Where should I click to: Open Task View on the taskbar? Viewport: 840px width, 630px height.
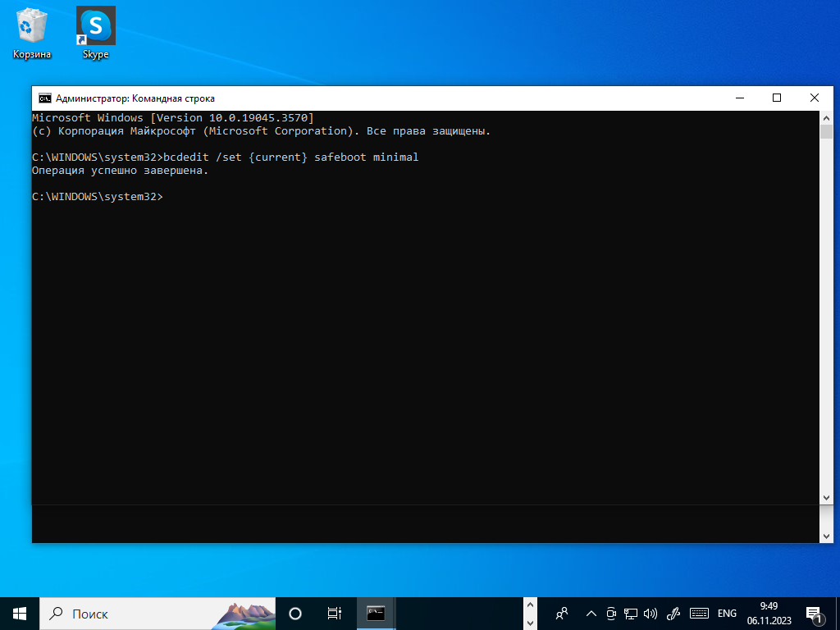click(335, 614)
